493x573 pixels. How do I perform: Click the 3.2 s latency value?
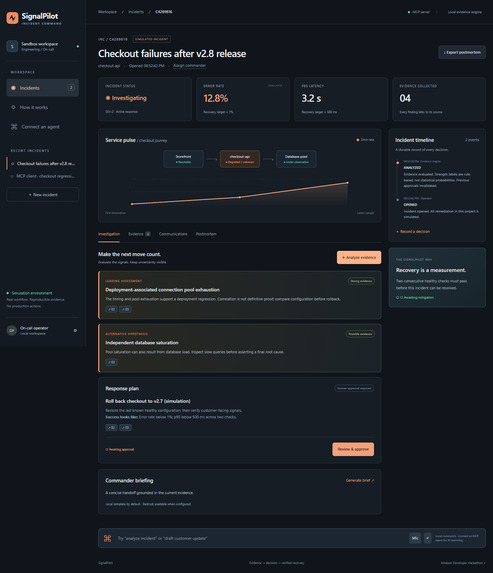[311, 98]
